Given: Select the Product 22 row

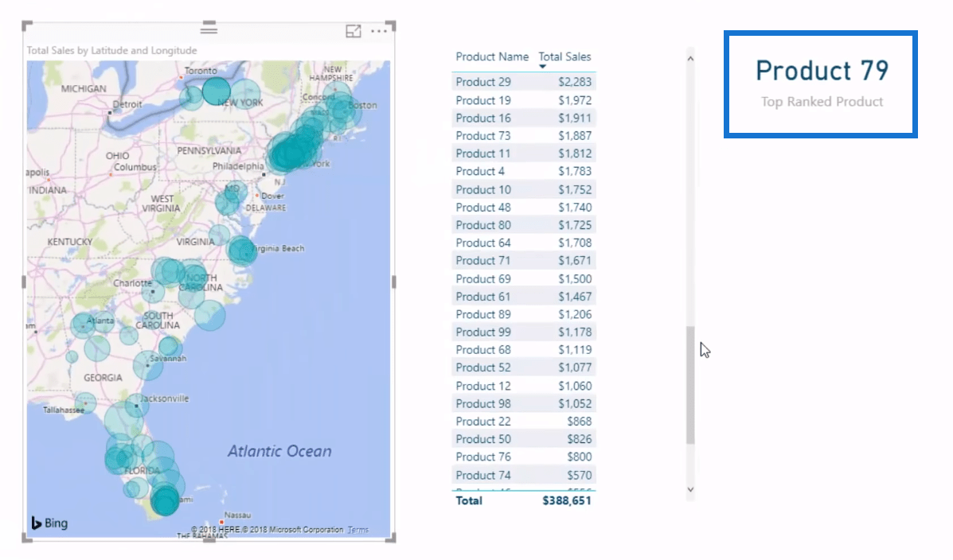Looking at the screenshot, I should coord(523,421).
